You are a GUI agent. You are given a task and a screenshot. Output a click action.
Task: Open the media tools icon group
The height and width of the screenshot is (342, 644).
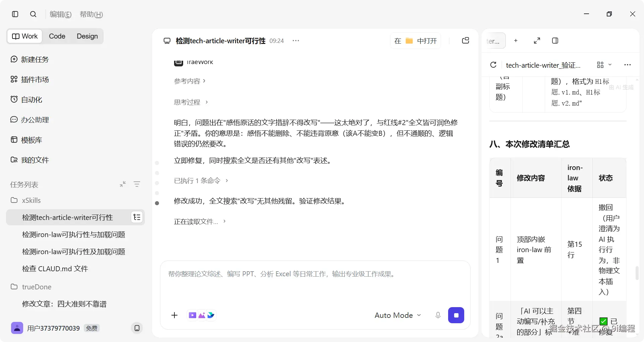(x=201, y=315)
